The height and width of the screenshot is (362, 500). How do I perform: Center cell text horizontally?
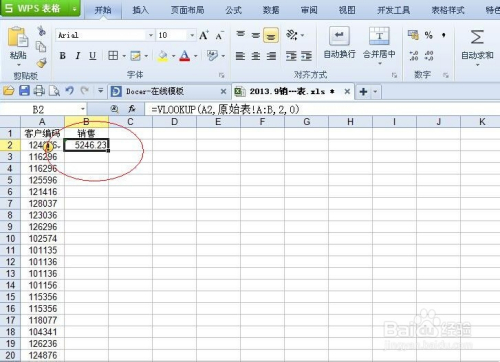(256, 56)
